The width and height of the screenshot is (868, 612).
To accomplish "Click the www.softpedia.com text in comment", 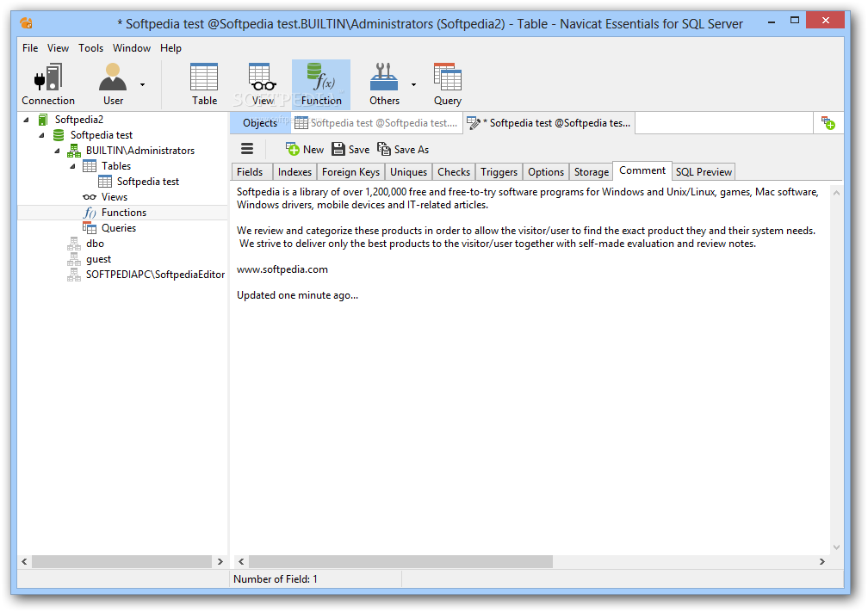I will pyautogui.click(x=282, y=269).
